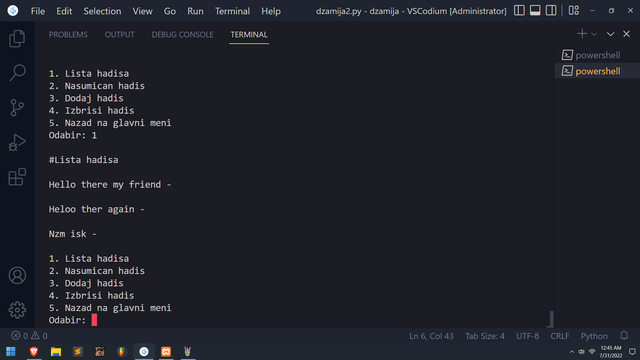Click the terminal cursor after Odabir:
Viewport: 640px width, 360px height.
click(94, 320)
